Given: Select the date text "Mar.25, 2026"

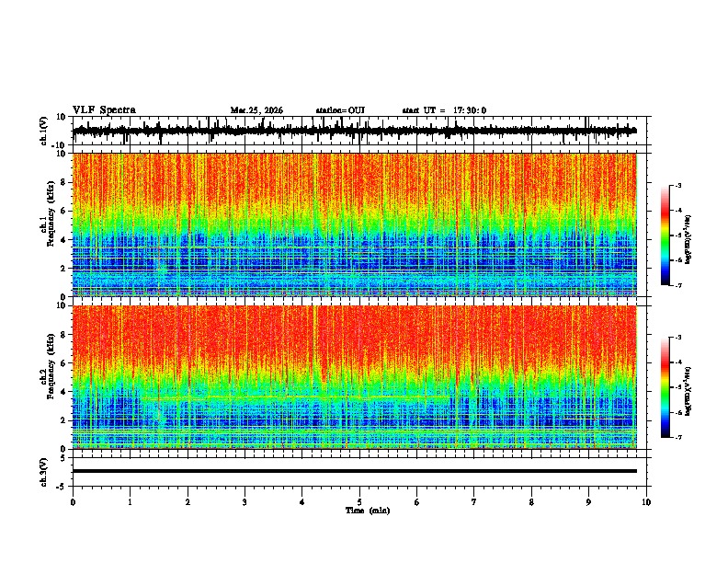Looking at the screenshot, I should (256, 110).
